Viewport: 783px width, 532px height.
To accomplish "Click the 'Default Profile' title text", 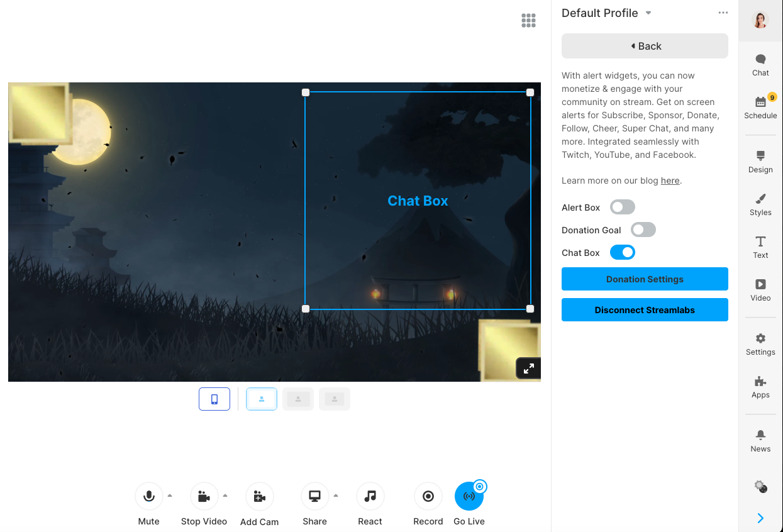I will pos(599,13).
